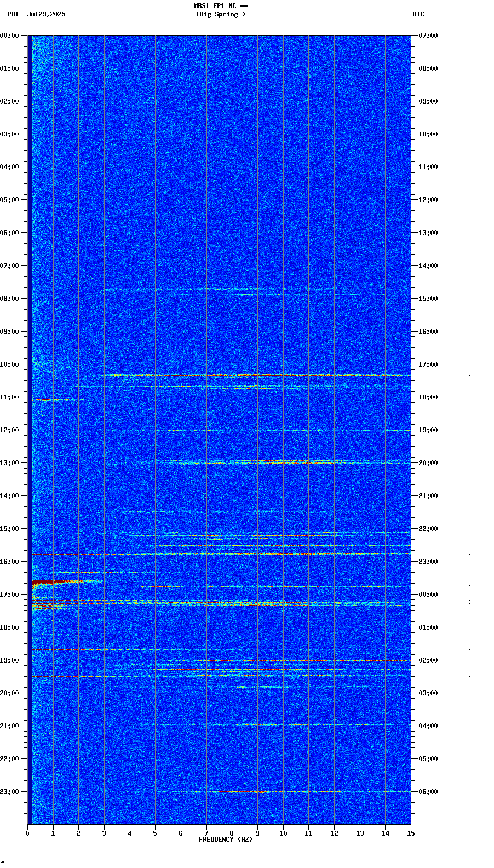The height and width of the screenshot is (868, 494).
Task: Click the 06:00 UTC time label
Action: click(x=428, y=792)
